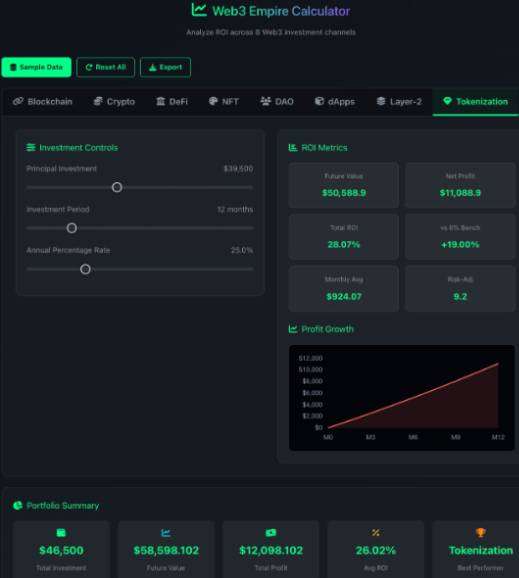Image resolution: width=519 pixels, height=578 pixels.
Task: Select the DeFi tab
Action: (172, 101)
